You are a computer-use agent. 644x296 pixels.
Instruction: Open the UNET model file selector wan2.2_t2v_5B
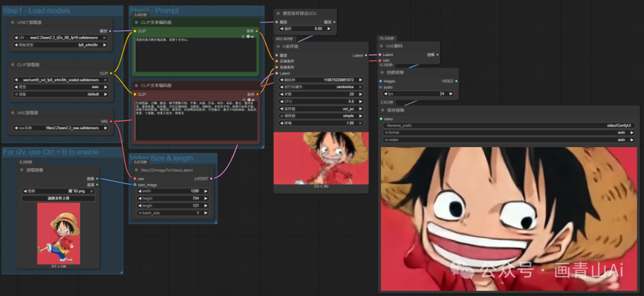pyautogui.click(x=61, y=38)
